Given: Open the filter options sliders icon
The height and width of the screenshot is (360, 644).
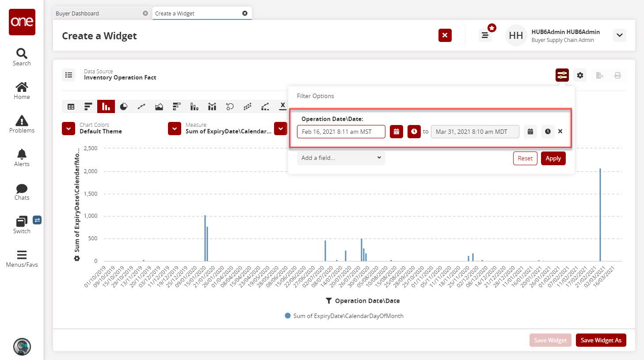Looking at the screenshot, I should point(562,75).
